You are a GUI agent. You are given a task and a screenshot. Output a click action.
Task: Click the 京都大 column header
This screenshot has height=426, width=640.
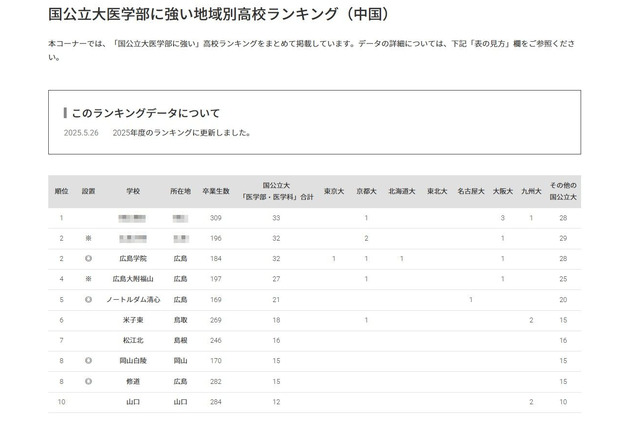[x=366, y=191]
